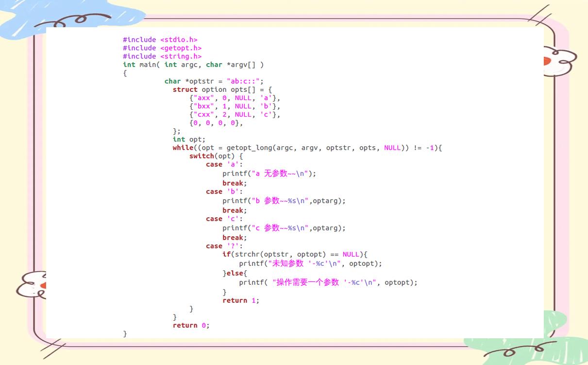Viewport: 588px width, 365px height.
Task: Click the swirl doodle at the top-left
Action: click(73, 20)
